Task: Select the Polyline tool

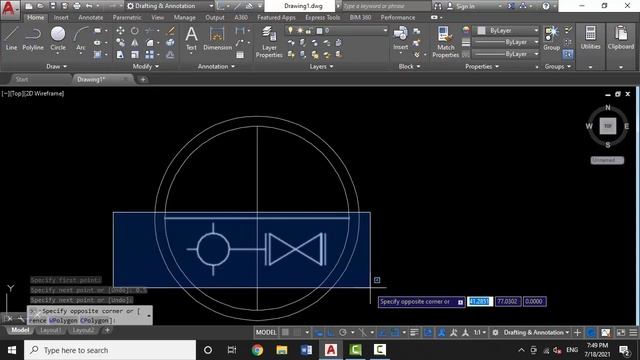Action: 33,38
